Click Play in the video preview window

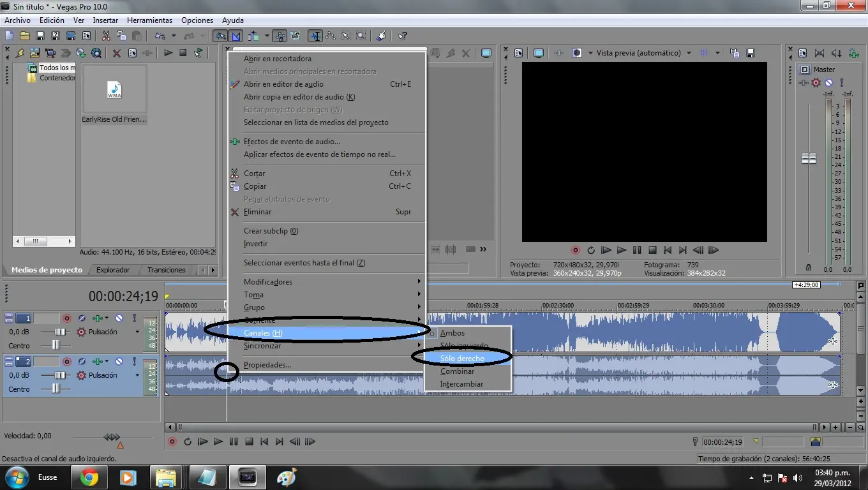tap(622, 251)
